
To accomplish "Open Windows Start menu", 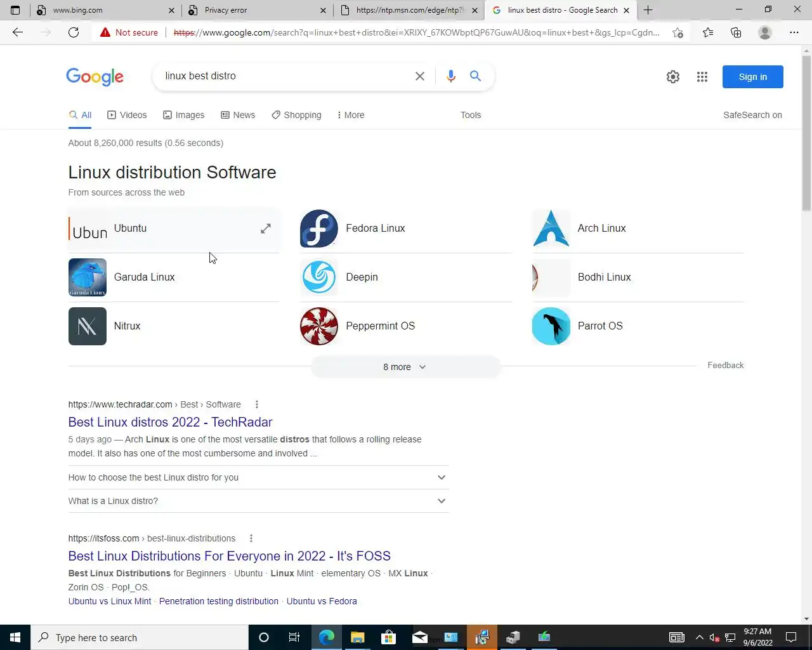I will [x=15, y=637].
